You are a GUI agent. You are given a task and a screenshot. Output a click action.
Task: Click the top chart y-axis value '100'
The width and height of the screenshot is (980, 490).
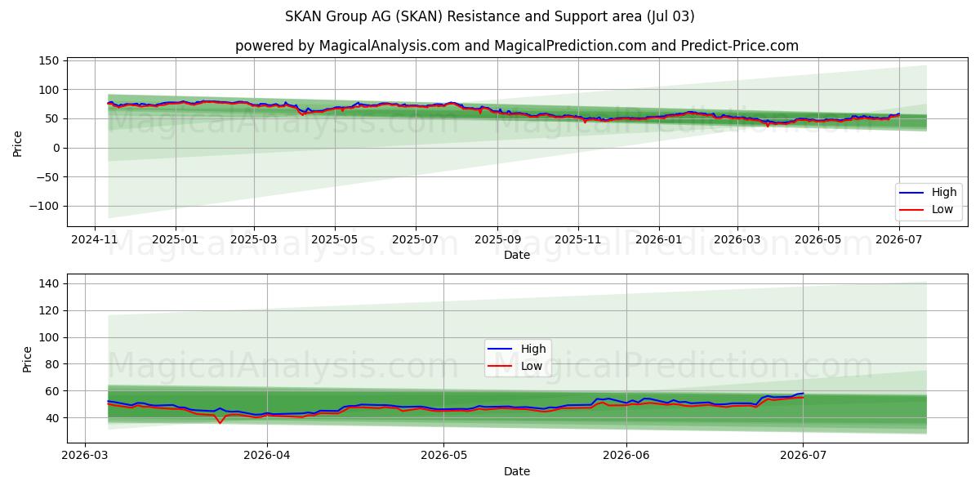(x=50, y=90)
